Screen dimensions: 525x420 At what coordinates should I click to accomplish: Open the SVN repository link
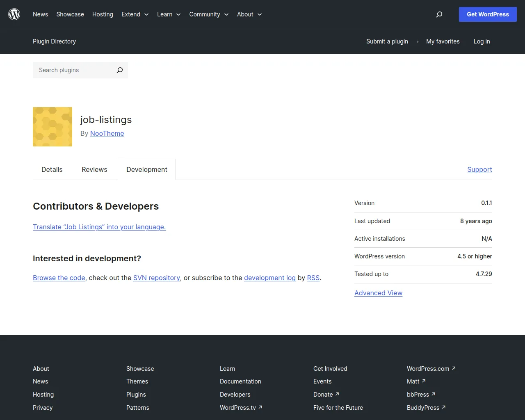[157, 278]
